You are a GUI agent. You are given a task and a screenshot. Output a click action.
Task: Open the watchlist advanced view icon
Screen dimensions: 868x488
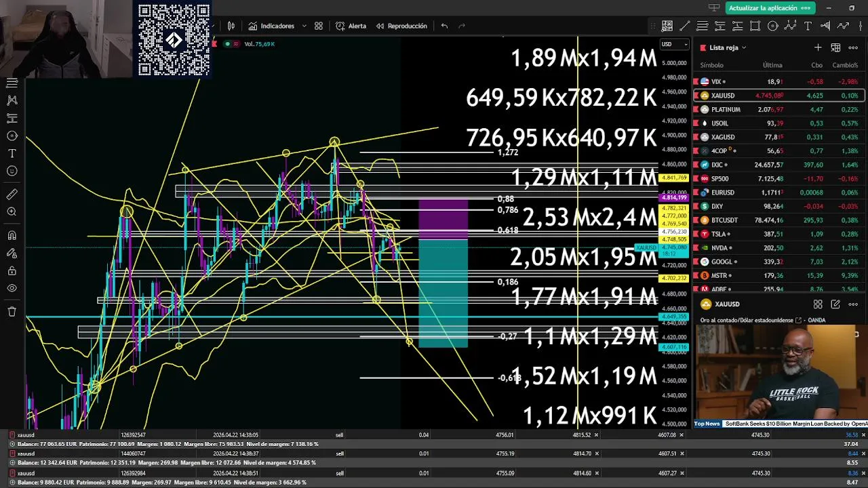tap(835, 47)
